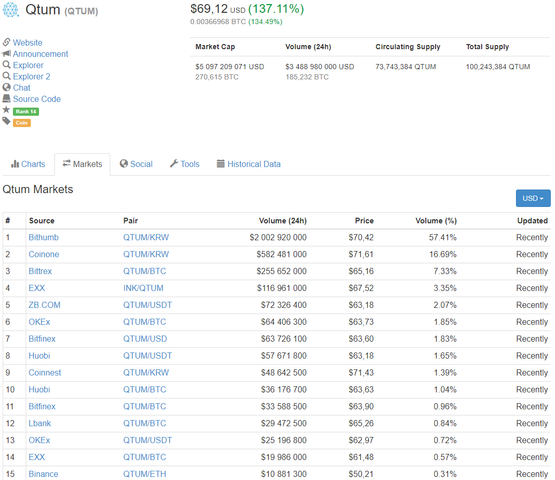
Task: Open Bithumb's QTUM/KRW pair
Action: tap(146, 237)
